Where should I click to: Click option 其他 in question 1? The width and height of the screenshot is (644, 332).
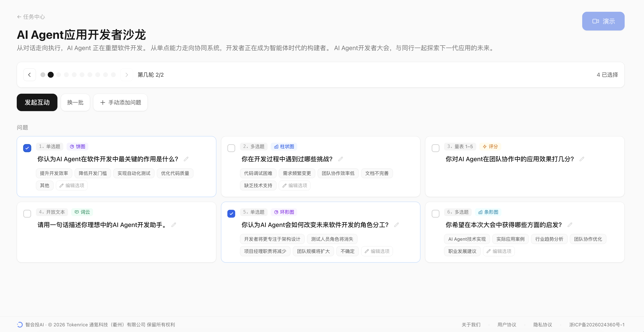click(45, 186)
